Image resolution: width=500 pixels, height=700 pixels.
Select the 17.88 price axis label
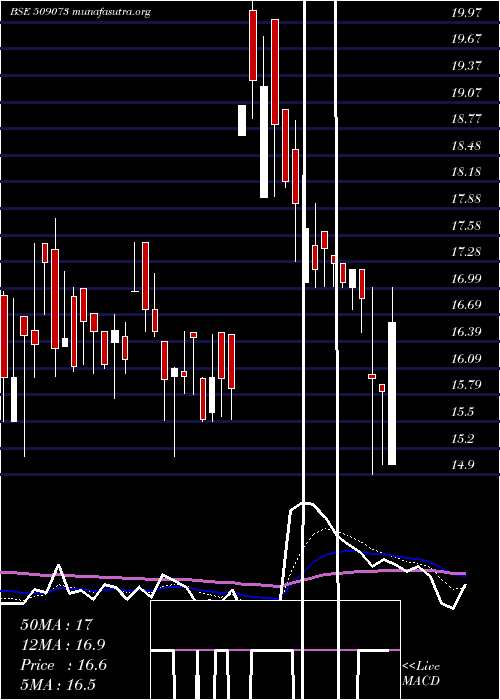[466, 199]
